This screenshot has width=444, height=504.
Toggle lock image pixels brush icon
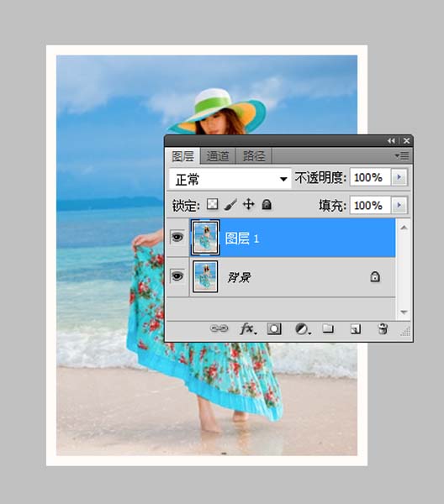coord(230,204)
